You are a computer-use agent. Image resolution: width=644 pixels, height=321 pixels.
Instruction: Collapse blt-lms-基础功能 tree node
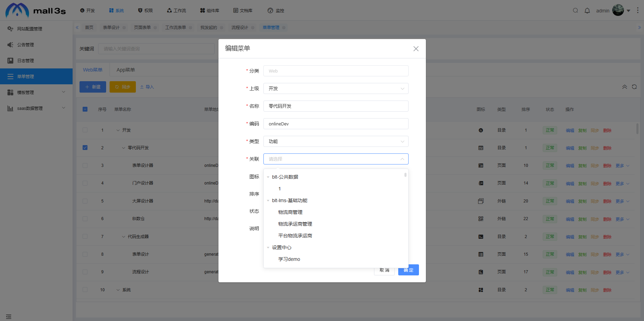coord(268,201)
